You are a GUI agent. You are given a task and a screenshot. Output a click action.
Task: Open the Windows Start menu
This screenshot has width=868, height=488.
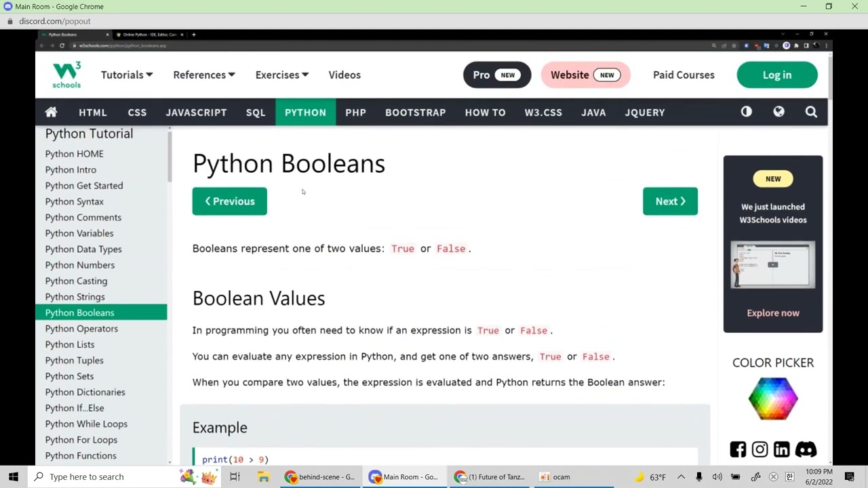pyautogui.click(x=14, y=476)
